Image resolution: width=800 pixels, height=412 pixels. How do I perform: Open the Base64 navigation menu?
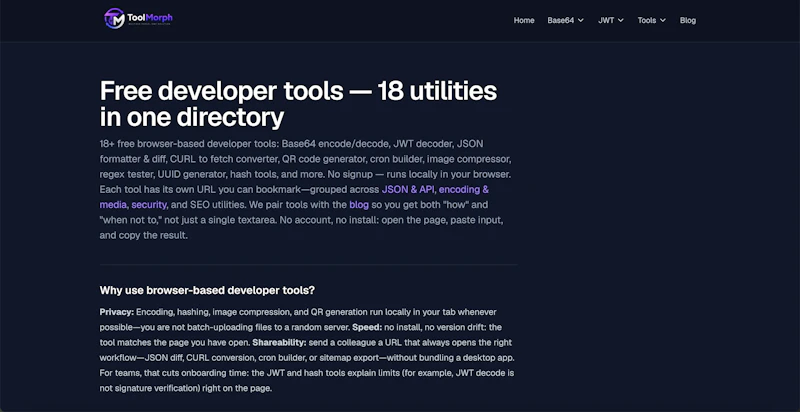click(565, 20)
